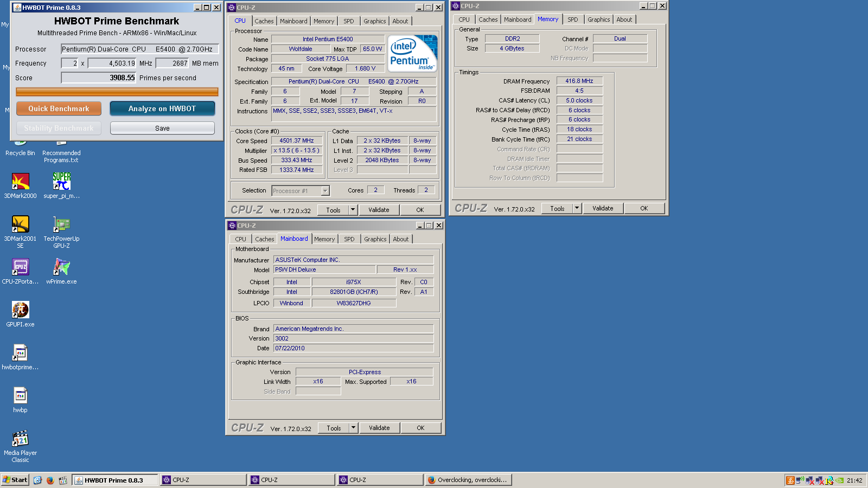
Task: Click the taskbar clock showing 21:42
Action: [x=854, y=480]
